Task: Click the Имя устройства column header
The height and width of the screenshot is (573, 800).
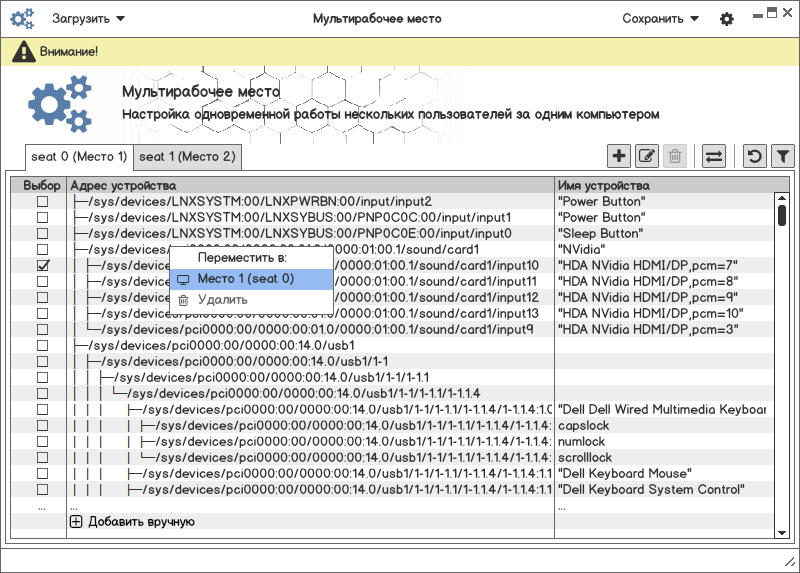Action: point(604,186)
